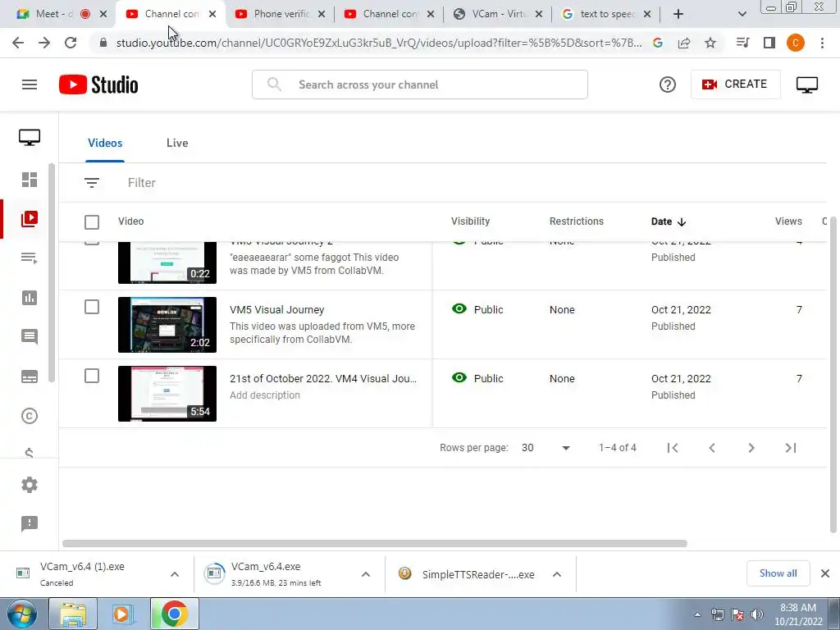
Task: Bookmark this page with the star icon
Action: [x=710, y=43]
